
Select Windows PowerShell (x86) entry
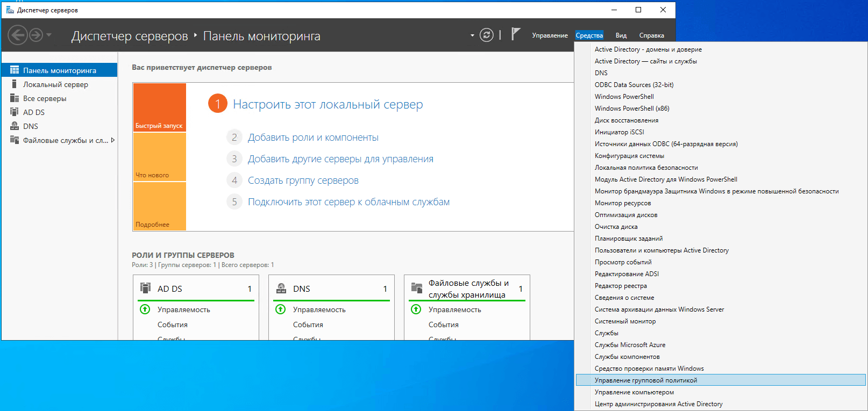pyautogui.click(x=721, y=109)
